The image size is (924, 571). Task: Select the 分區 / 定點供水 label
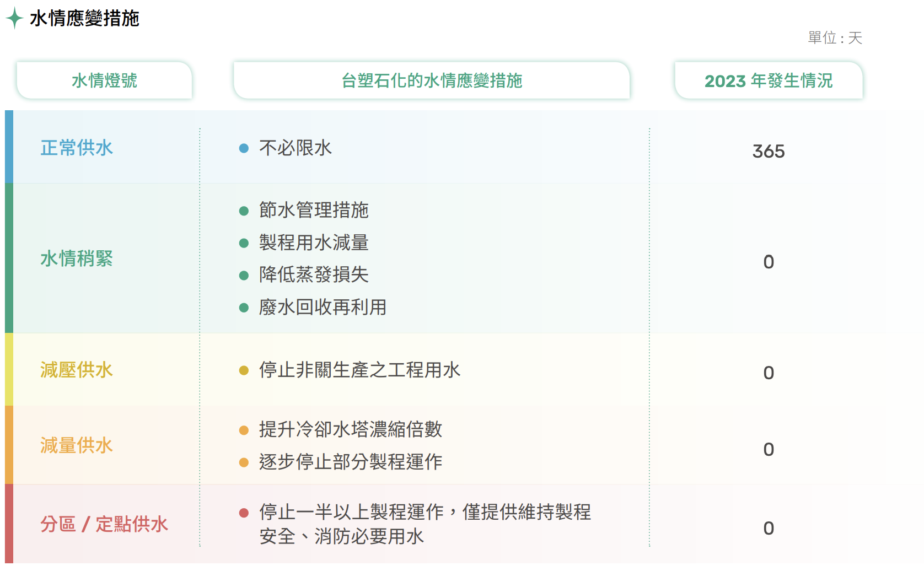click(x=104, y=524)
